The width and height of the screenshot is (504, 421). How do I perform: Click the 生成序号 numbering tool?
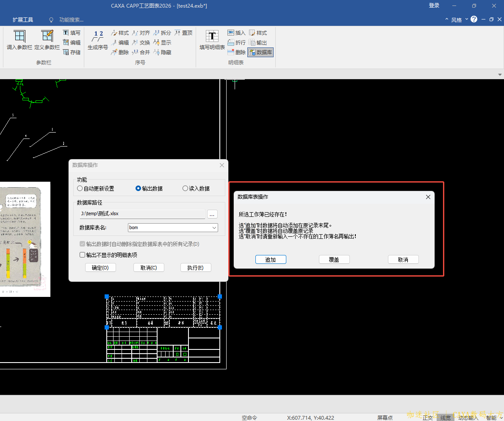coord(98,40)
